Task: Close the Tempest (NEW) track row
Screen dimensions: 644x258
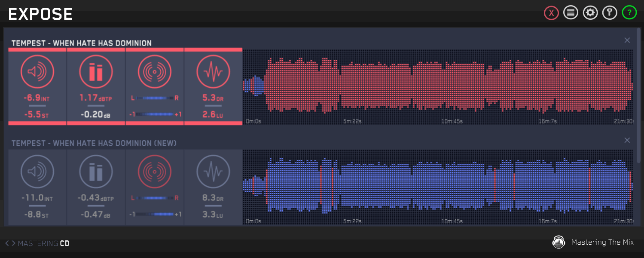Action: point(627,141)
